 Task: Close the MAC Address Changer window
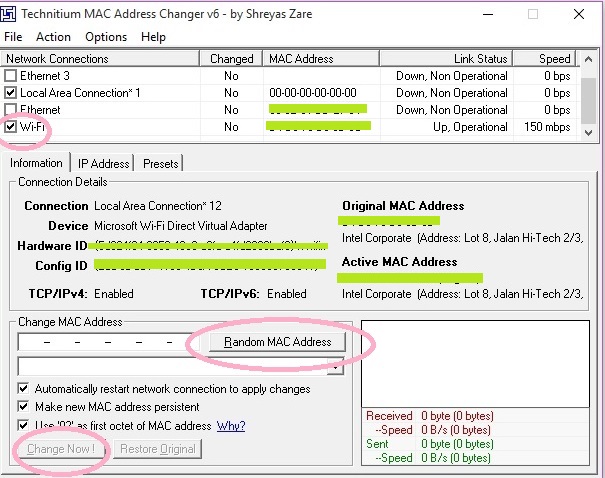click(579, 14)
